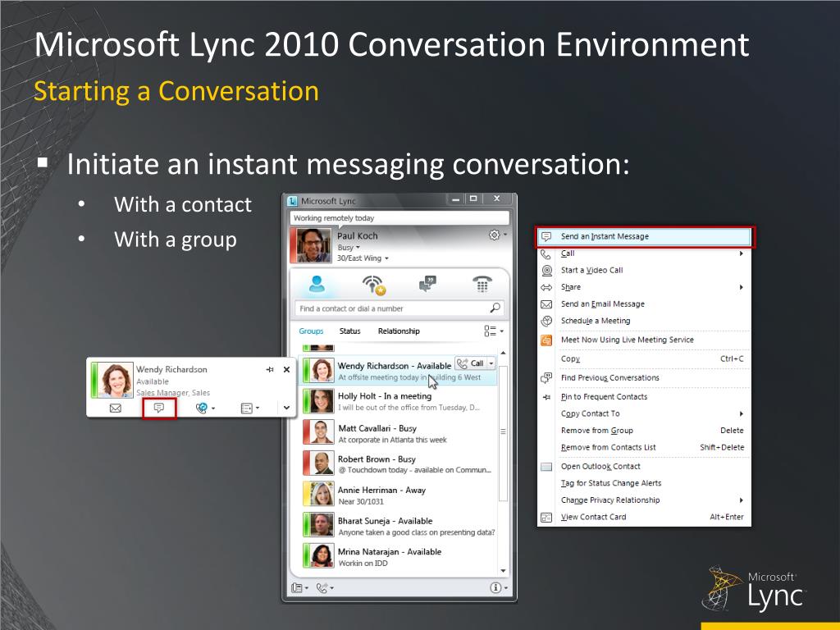Image resolution: width=840 pixels, height=630 pixels.
Task: Select Annie Herriman in the contact list
Action: [x=399, y=495]
